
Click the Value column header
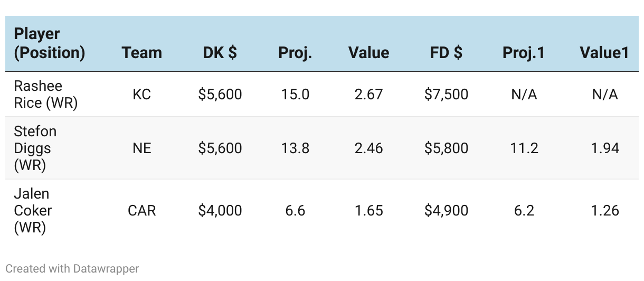[x=368, y=53]
